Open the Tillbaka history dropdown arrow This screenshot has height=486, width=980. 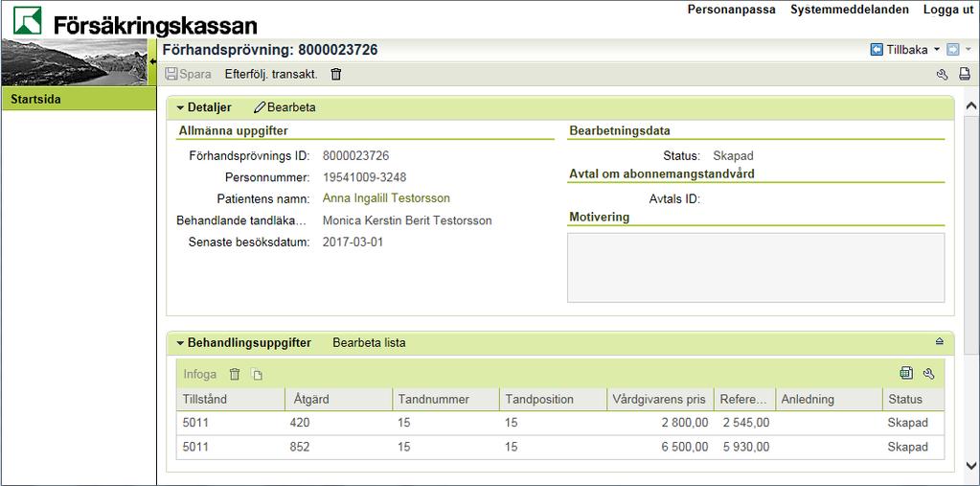coord(937,50)
